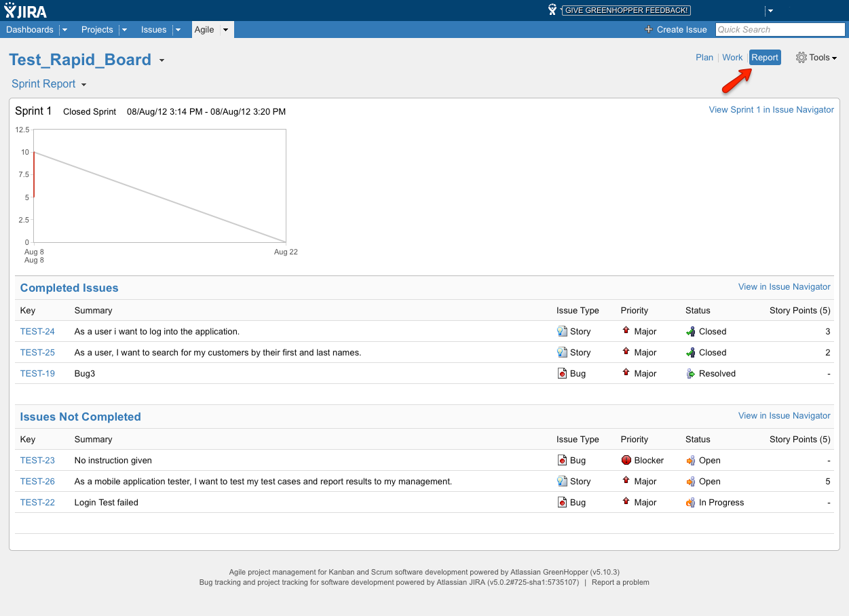Click the Blocker priority icon for TEST-23
The width and height of the screenshot is (849, 616).
(x=626, y=460)
